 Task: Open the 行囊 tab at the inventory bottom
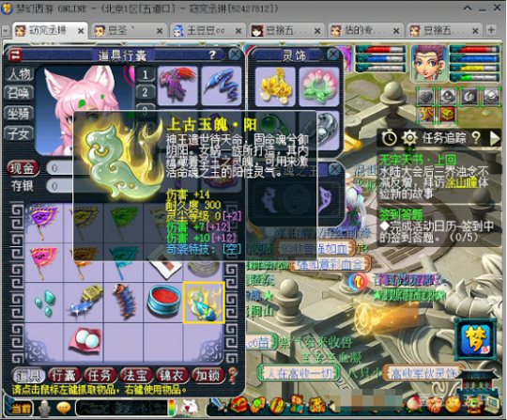[x=65, y=376]
